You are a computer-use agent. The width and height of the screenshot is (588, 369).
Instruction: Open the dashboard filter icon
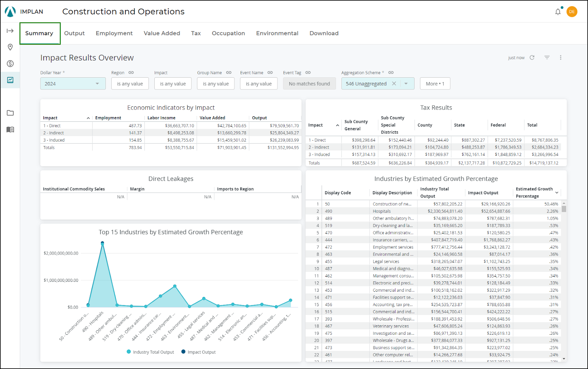pyautogui.click(x=547, y=57)
